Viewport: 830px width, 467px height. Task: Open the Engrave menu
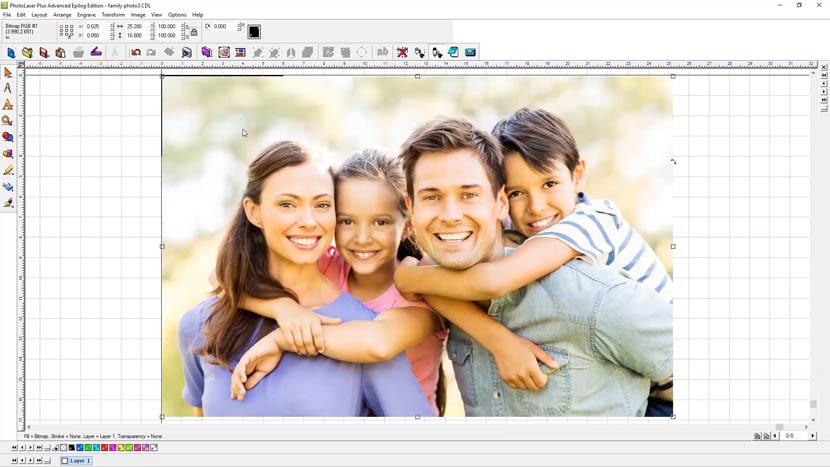86,15
